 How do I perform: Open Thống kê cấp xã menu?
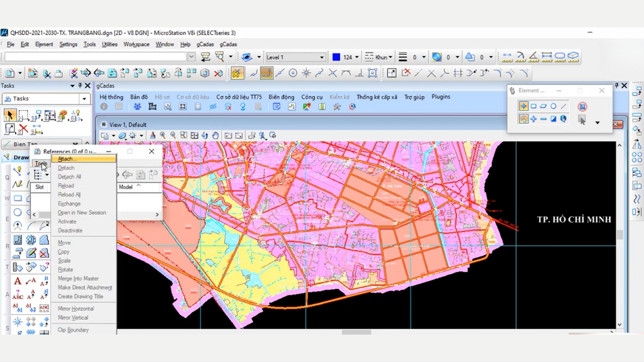[377, 97]
